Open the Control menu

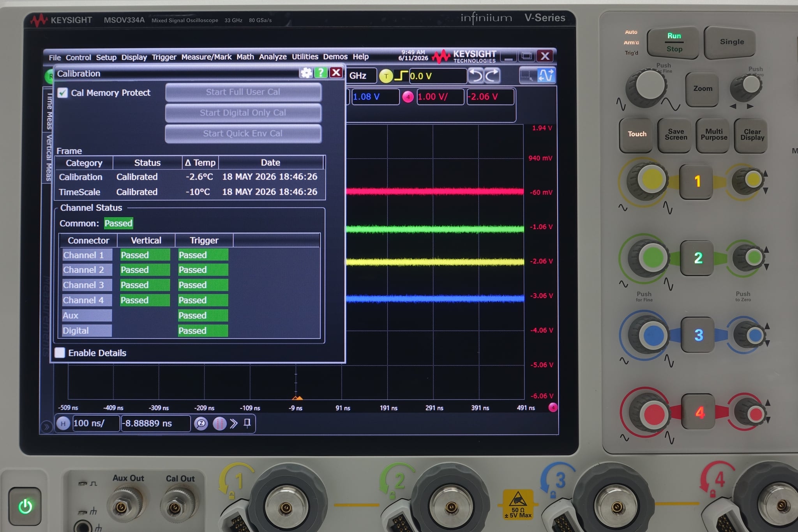click(x=78, y=58)
